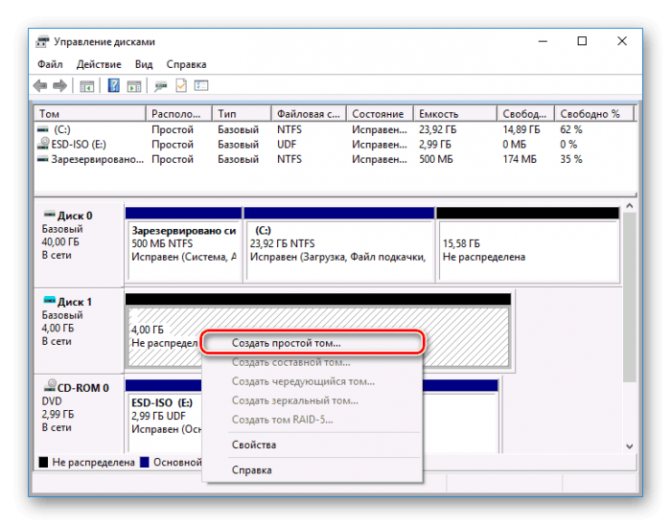Click the show/hide action pane icon
This screenshot has width=671, height=525.
tap(134, 86)
